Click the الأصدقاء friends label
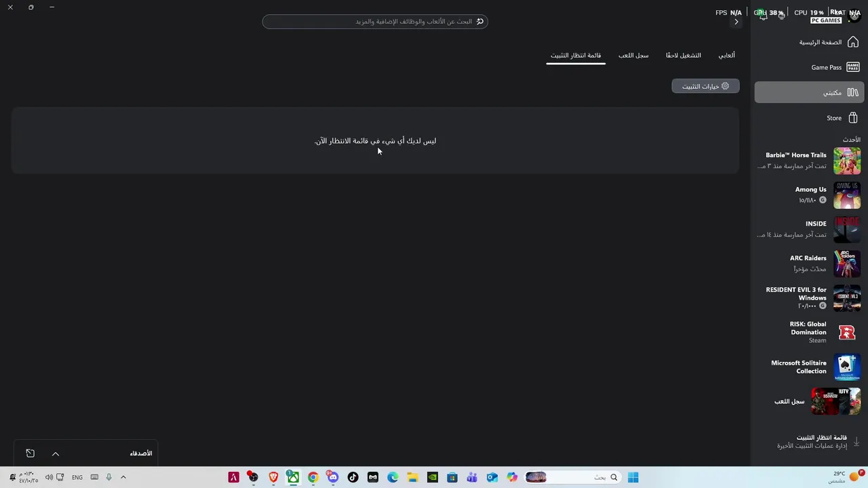Screen dimensions: 868x488 [x=141, y=453]
